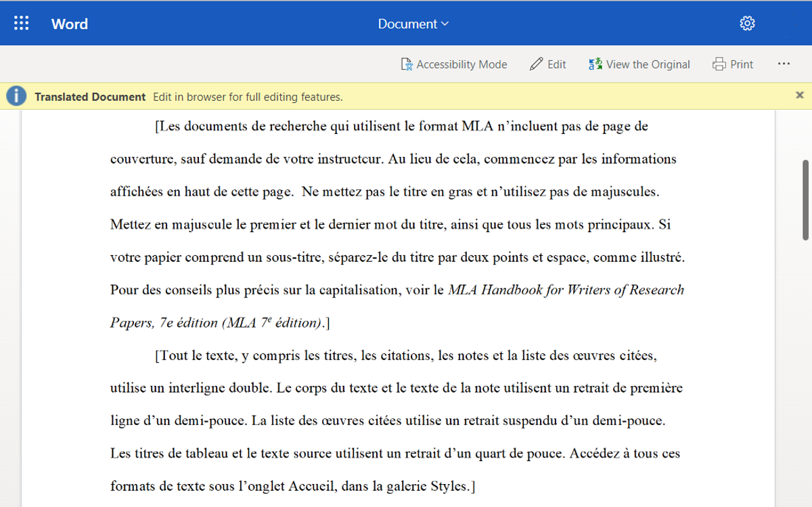Select the Print icon
This screenshot has width=812, height=507.
[x=719, y=64]
